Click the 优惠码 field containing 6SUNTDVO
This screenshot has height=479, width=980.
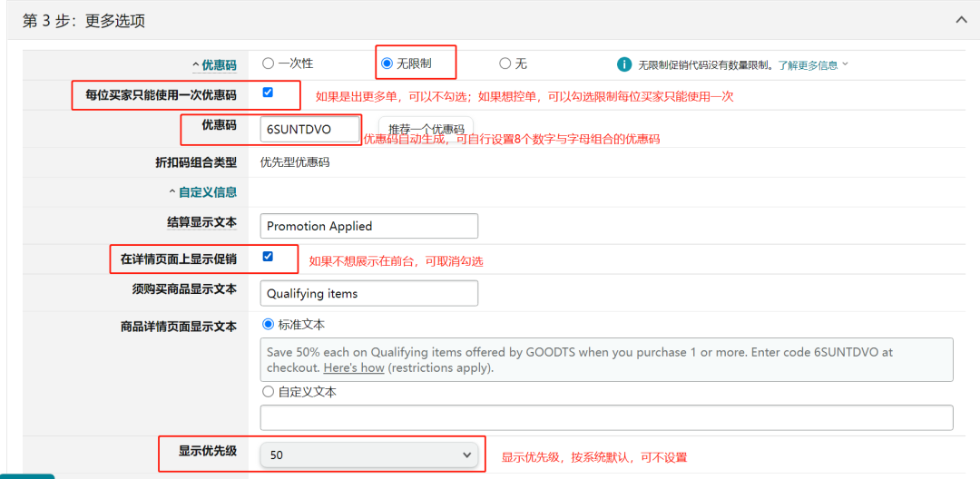[x=309, y=130]
